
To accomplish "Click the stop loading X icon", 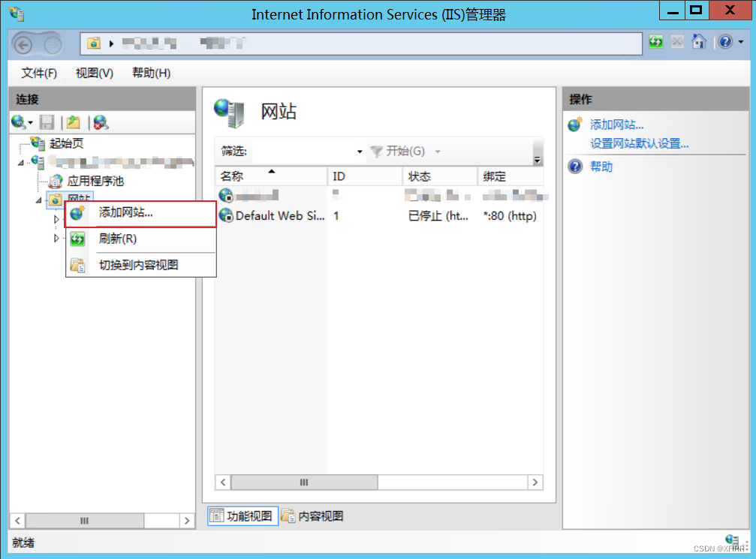I will pyautogui.click(x=677, y=42).
